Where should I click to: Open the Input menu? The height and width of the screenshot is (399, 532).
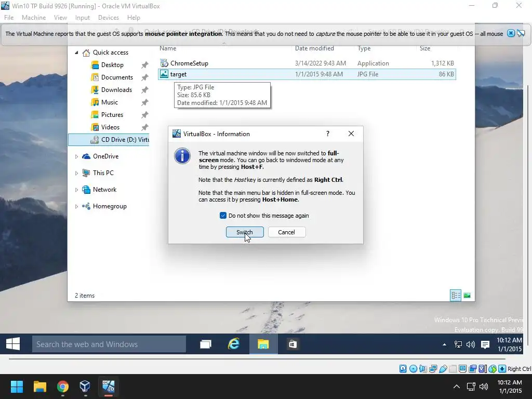tap(83, 18)
